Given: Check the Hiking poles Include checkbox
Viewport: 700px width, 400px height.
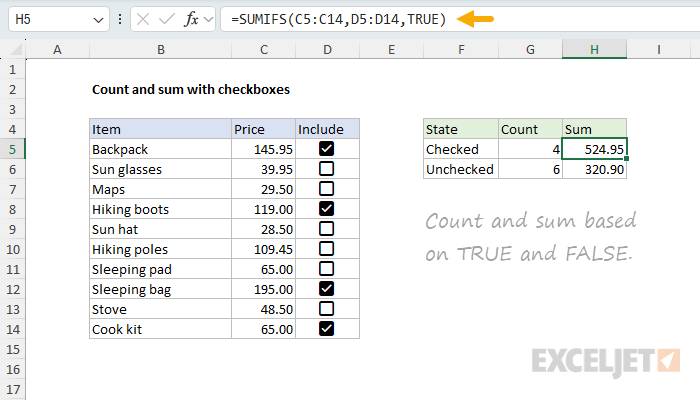Looking at the screenshot, I should (326, 249).
